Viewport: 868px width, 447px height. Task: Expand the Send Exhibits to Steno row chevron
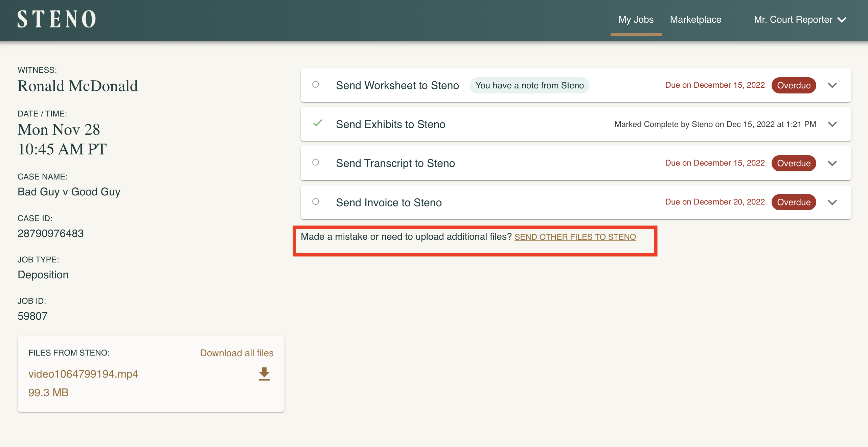832,124
